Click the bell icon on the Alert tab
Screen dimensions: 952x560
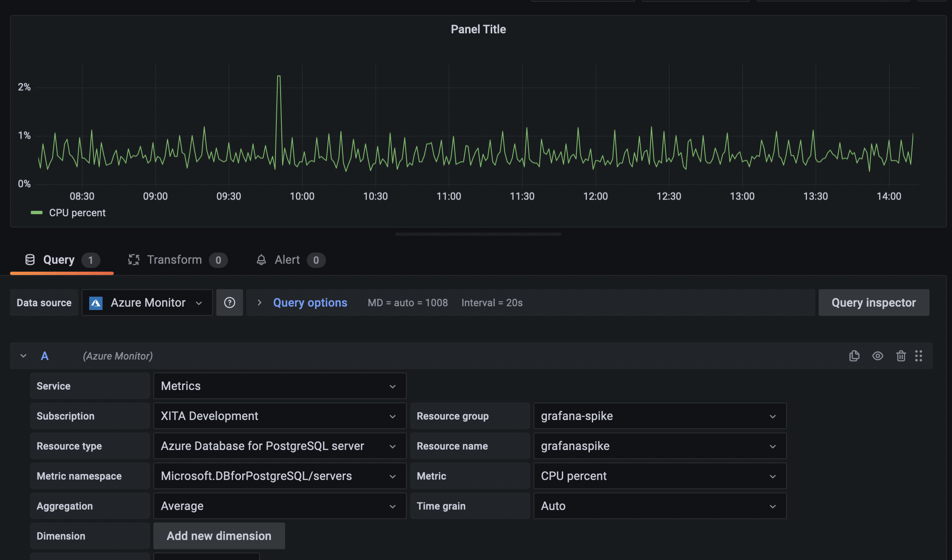point(261,260)
